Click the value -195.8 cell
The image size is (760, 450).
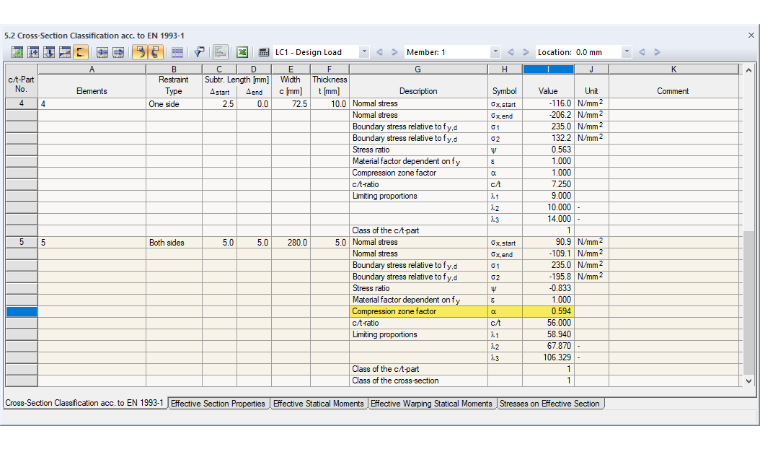pos(548,276)
